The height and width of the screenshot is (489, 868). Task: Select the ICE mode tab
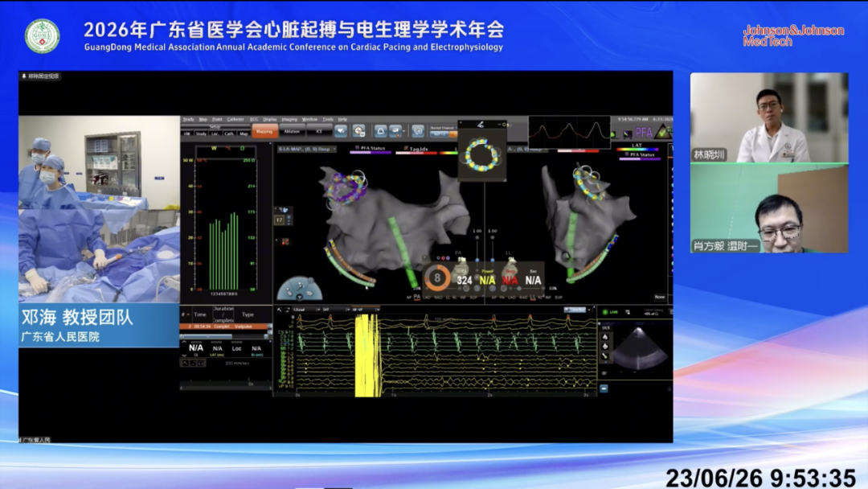(319, 131)
